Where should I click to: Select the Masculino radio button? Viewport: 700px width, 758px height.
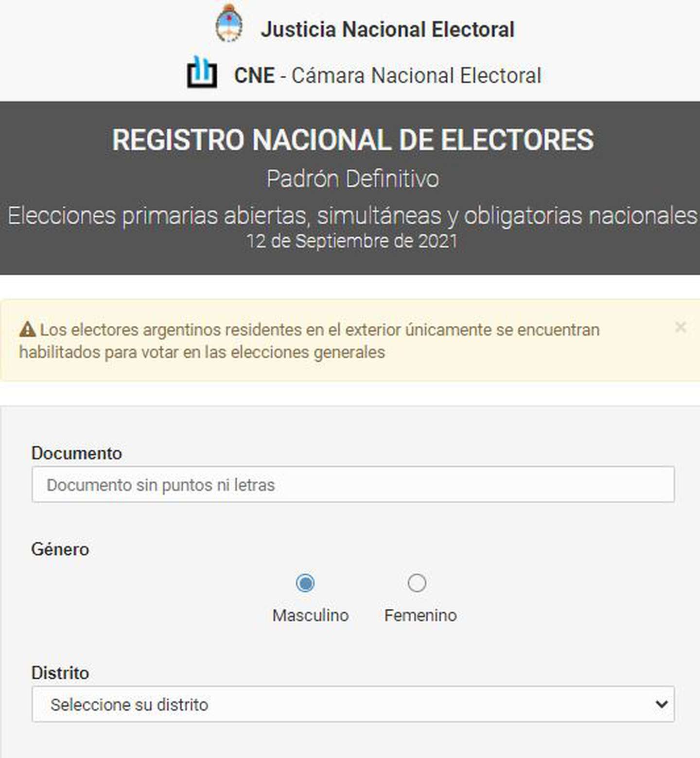(x=305, y=582)
